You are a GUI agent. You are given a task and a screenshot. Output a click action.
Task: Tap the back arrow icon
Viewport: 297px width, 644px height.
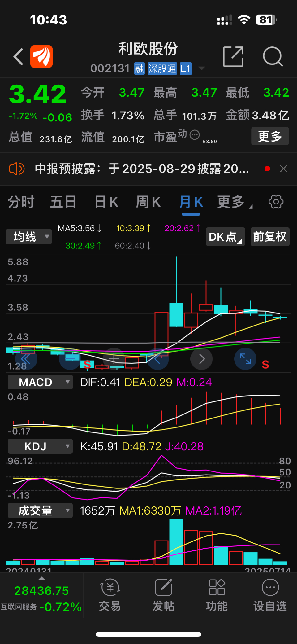pyautogui.click(x=19, y=57)
